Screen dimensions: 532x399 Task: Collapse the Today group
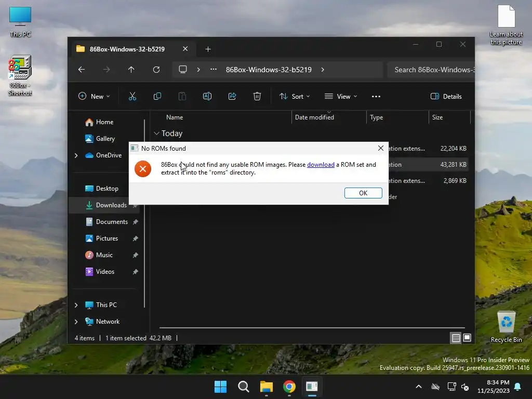pos(156,134)
